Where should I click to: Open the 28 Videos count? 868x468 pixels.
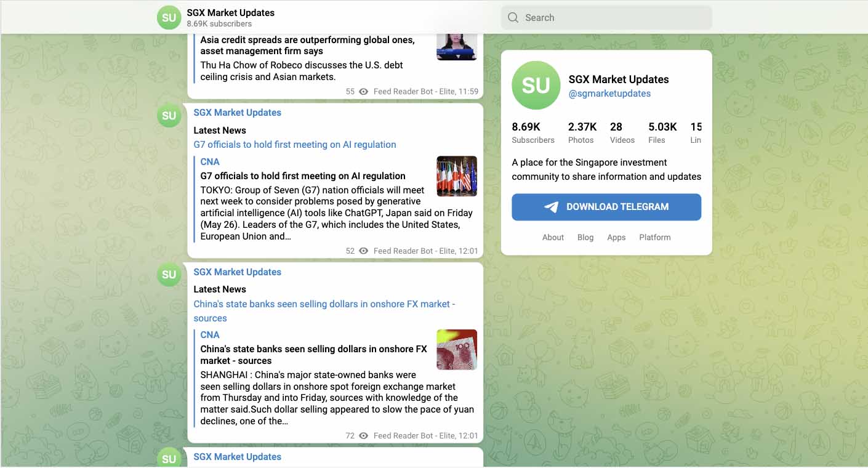[622, 132]
